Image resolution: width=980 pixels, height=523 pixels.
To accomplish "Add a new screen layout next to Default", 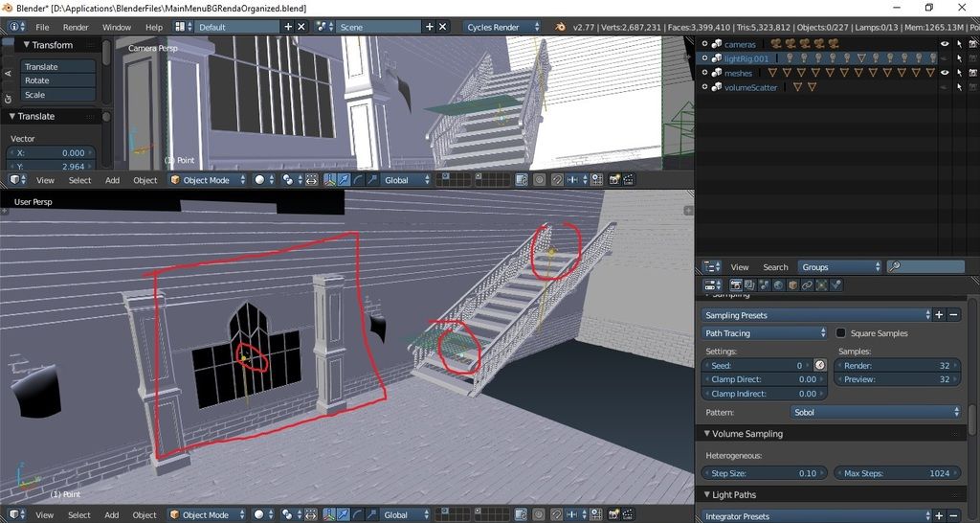I will pos(288,27).
